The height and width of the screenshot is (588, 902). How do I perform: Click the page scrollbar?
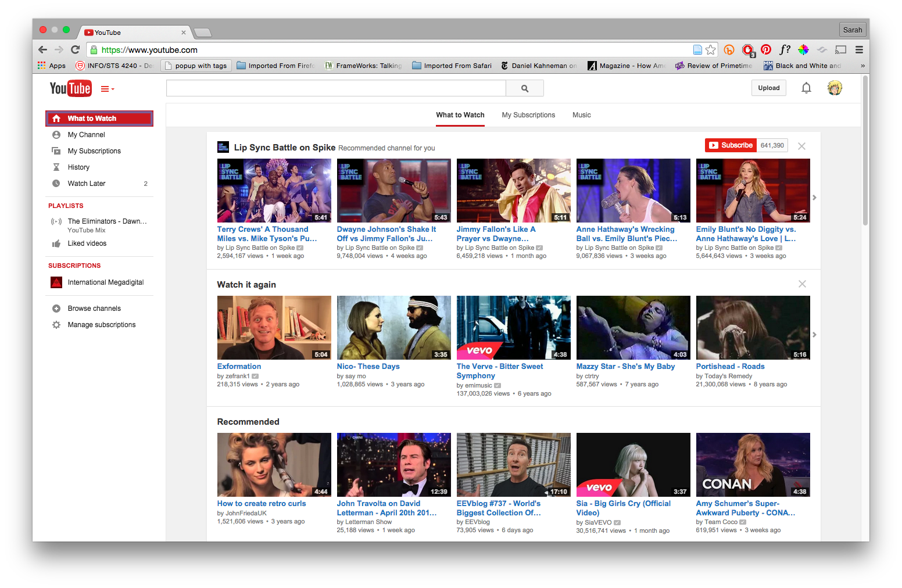865,151
